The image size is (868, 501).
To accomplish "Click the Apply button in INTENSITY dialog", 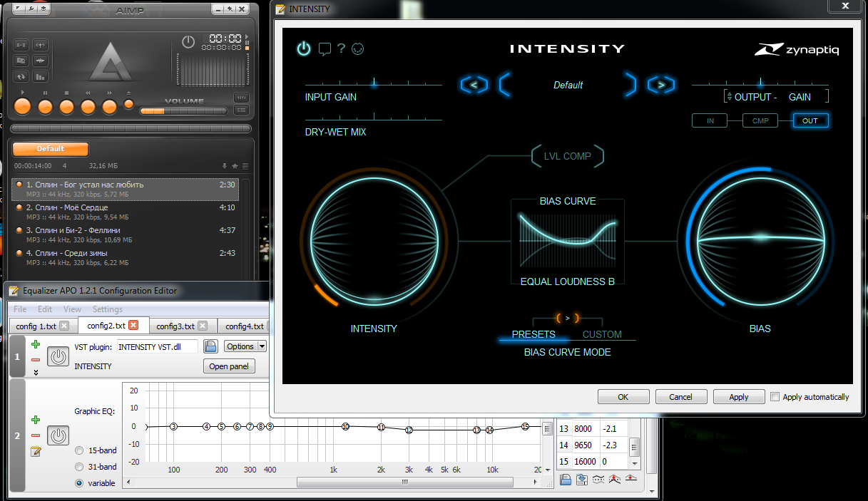I will [738, 397].
